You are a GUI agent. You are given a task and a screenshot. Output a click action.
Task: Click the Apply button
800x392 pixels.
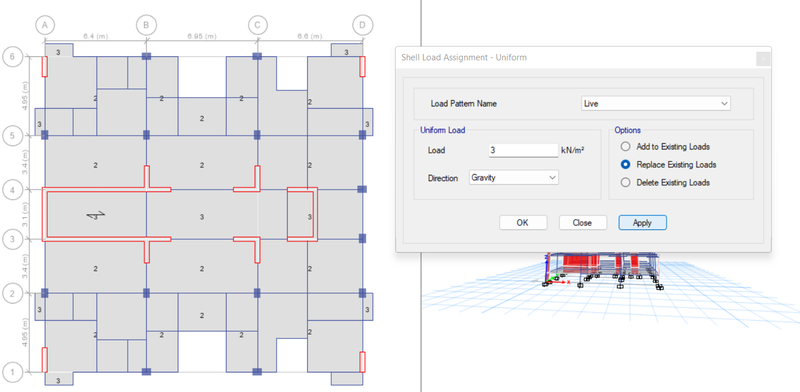(642, 223)
